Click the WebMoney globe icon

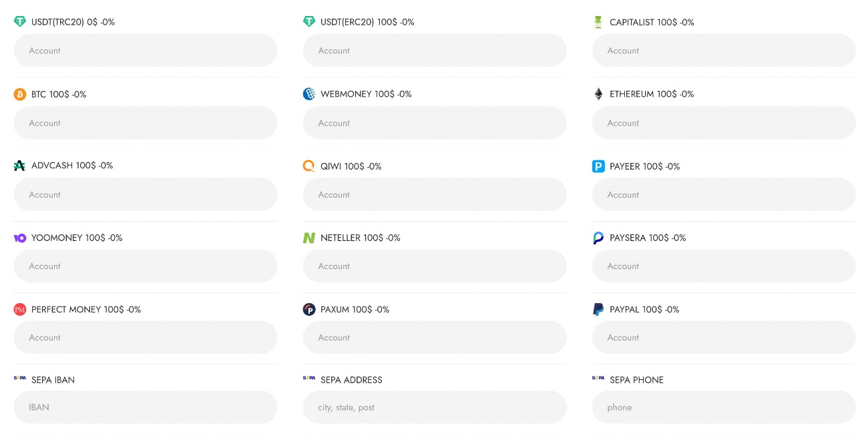click(x=309, y=94)
